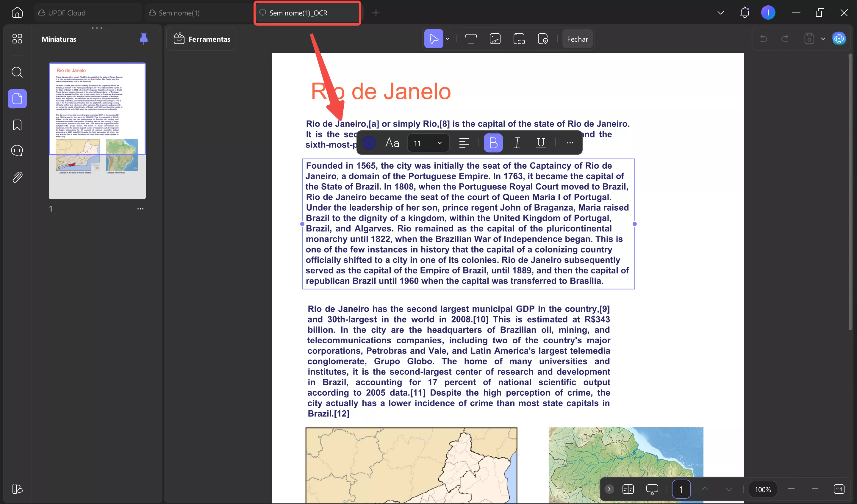Open the bookmarks panel
This screenshot has width=857, height=504.
(17, 125)
